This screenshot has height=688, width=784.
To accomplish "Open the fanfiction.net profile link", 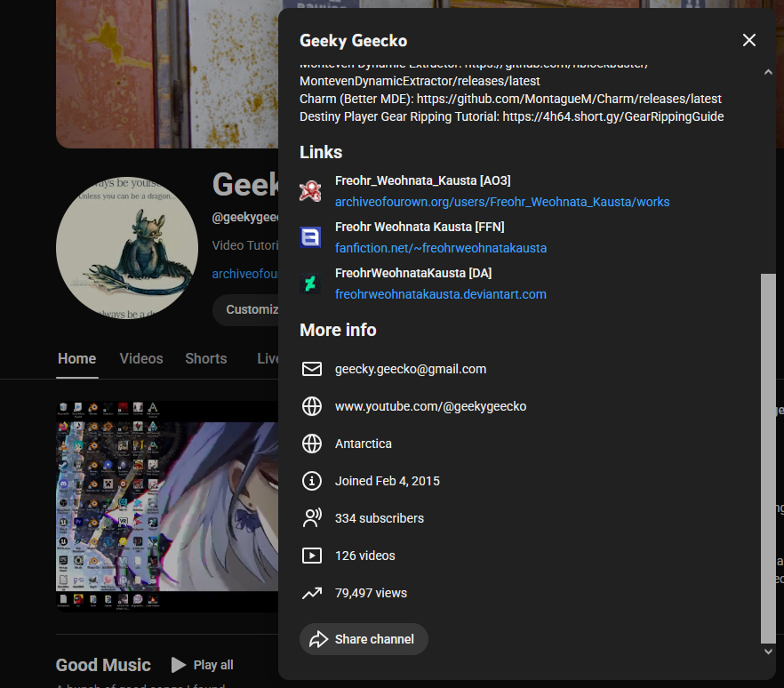I will (441, 248).
